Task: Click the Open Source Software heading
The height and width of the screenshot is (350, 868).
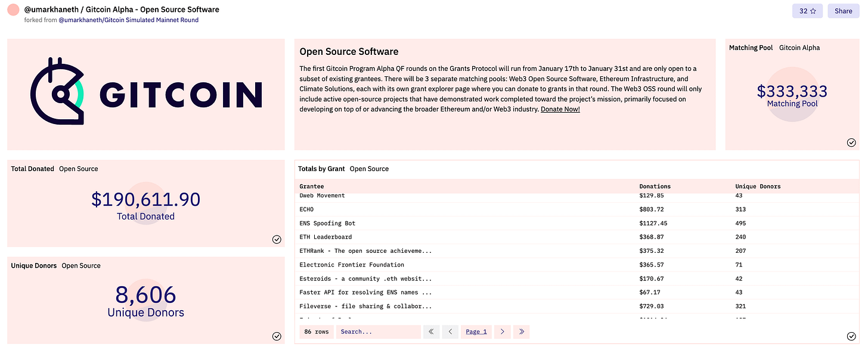Action: [349, 52]
